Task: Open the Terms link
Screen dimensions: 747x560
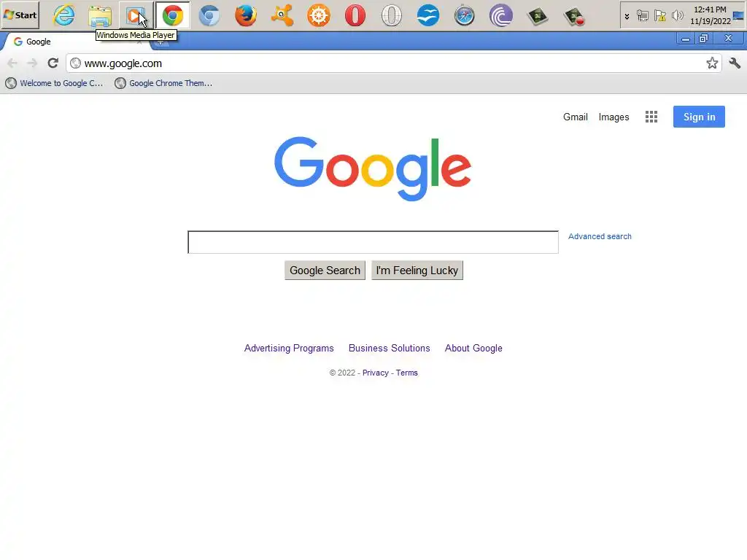Action: [406, 373]
